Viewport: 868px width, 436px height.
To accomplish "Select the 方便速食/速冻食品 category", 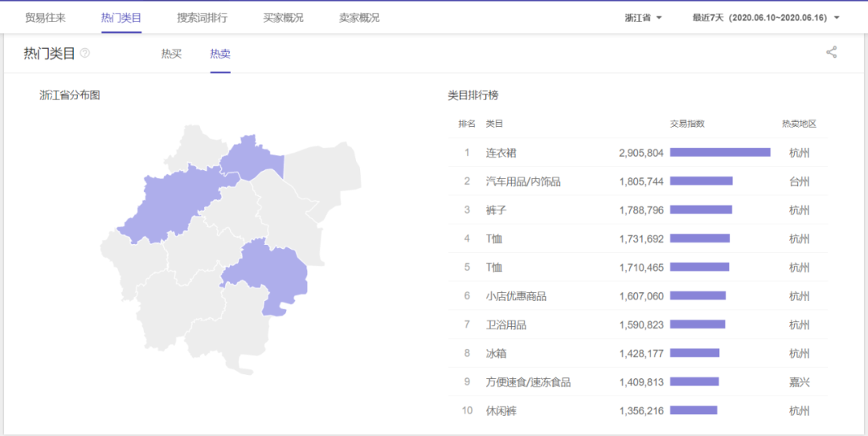I will point(528,382).
